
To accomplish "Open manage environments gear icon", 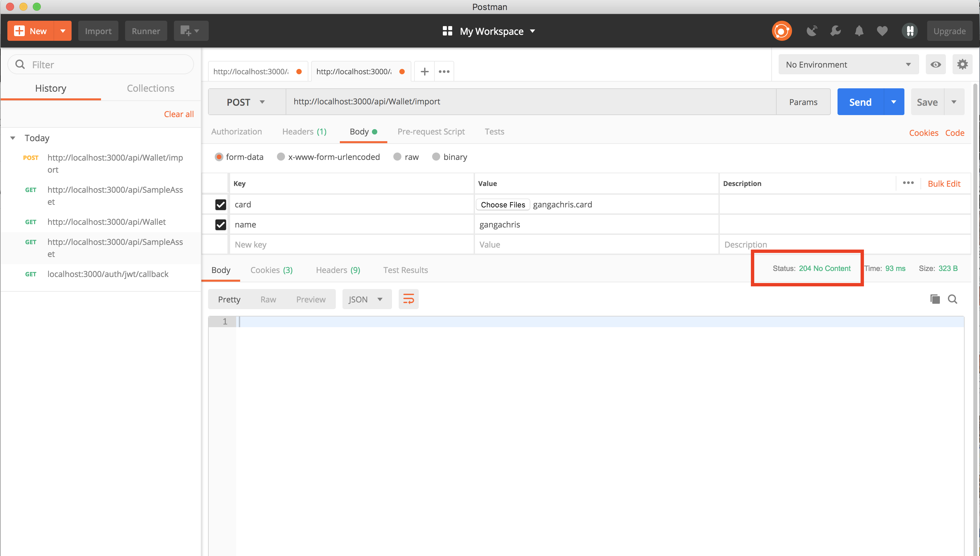I will [x=962, y=65].
